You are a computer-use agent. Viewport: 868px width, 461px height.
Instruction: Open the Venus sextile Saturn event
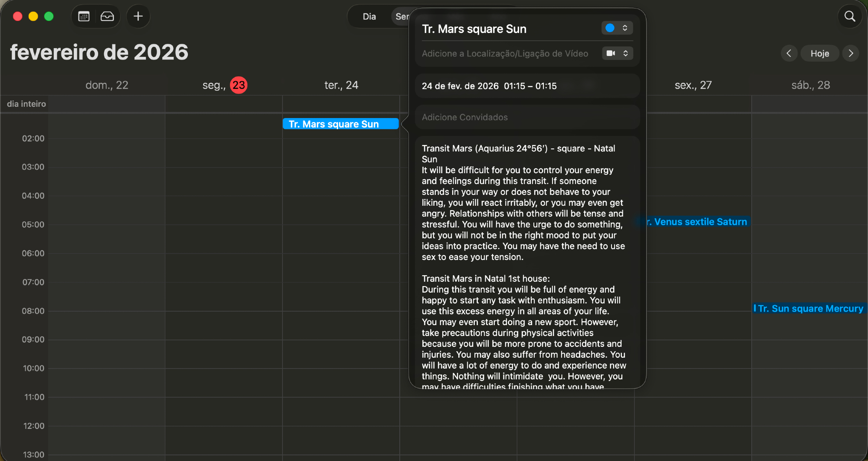coord(700,222)
